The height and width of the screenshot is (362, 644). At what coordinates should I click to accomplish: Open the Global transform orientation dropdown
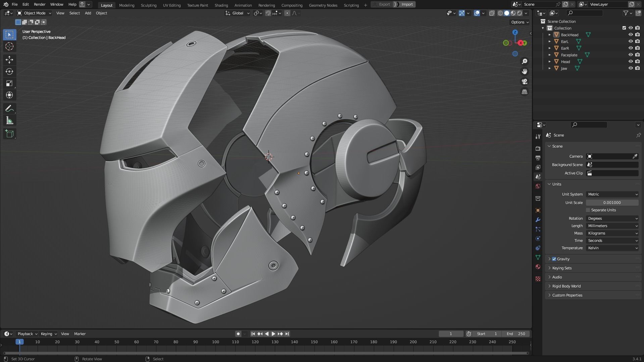click(x=238, y=13)
